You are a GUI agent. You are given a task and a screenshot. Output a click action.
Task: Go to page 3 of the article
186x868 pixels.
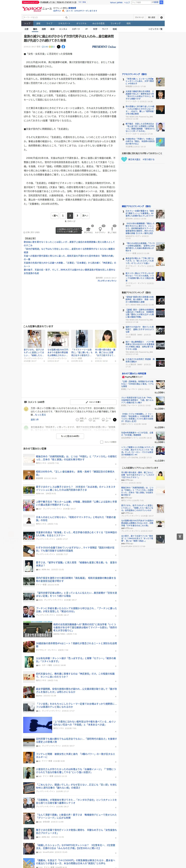coord(77,216)
